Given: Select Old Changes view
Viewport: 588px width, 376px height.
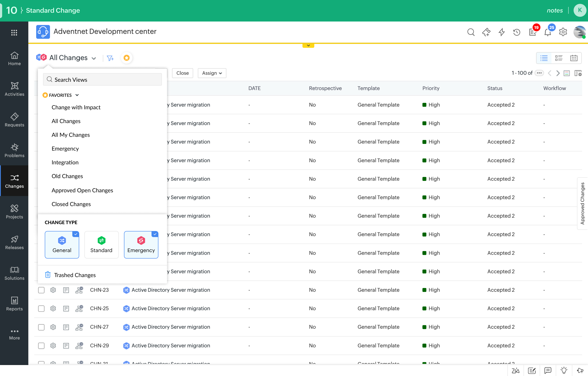Looking at the screenshot, I should [67, 176].
